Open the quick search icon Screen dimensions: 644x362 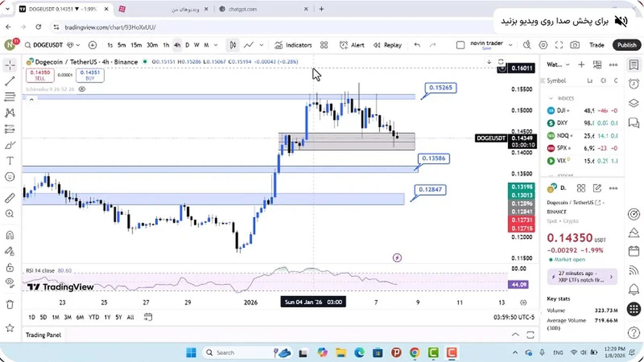527,45
